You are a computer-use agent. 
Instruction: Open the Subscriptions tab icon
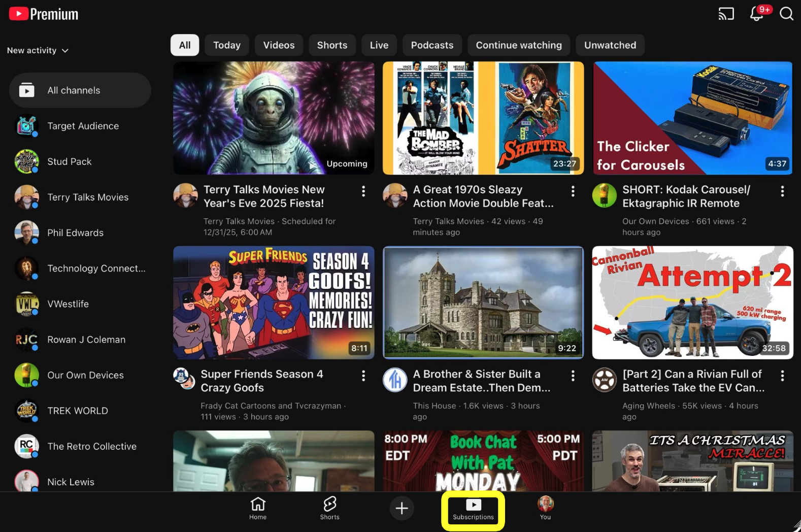473,508
